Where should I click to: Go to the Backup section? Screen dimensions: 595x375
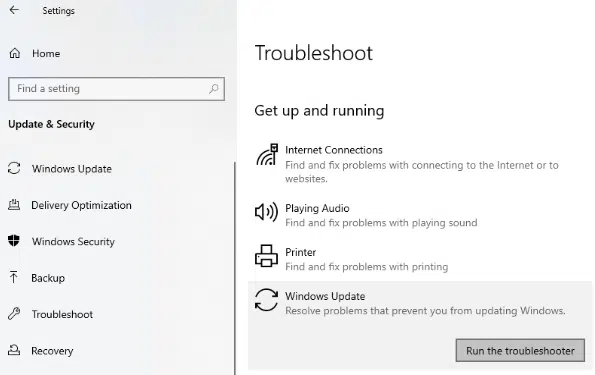click(48, 278)
